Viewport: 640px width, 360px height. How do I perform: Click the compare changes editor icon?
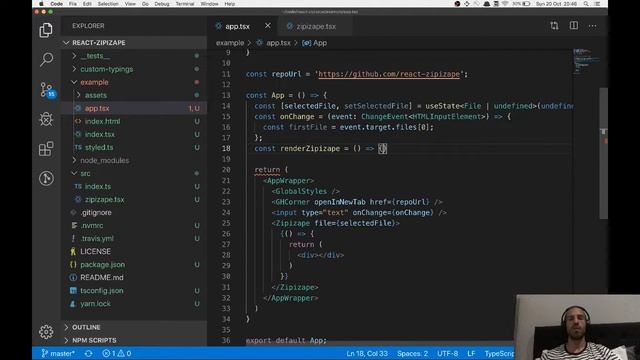[x=554, y=26]
